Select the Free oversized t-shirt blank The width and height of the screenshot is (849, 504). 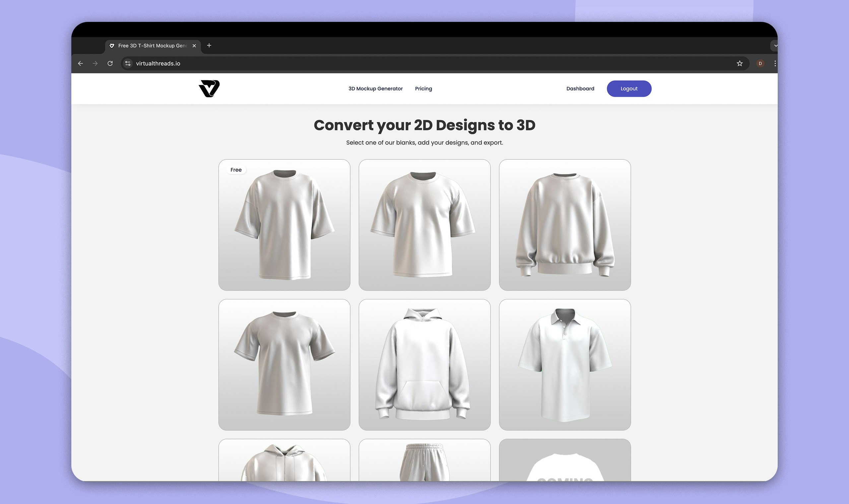point(284,225)
